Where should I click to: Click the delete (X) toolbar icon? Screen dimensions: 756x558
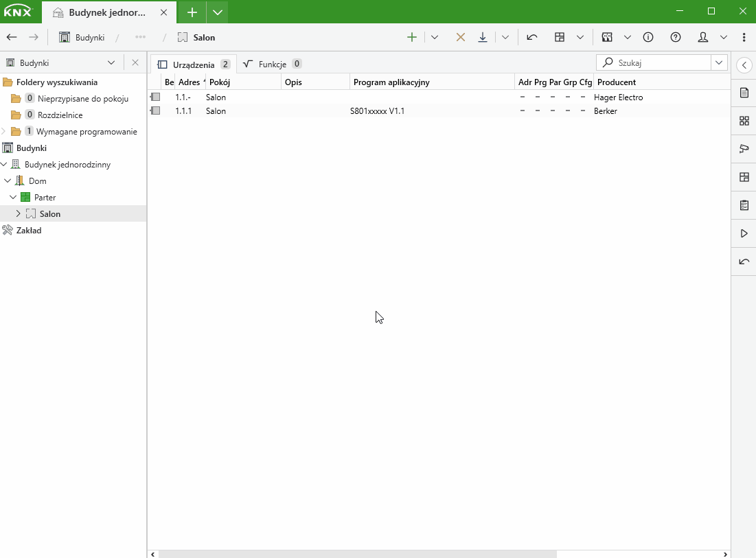(x=461, y=38)
